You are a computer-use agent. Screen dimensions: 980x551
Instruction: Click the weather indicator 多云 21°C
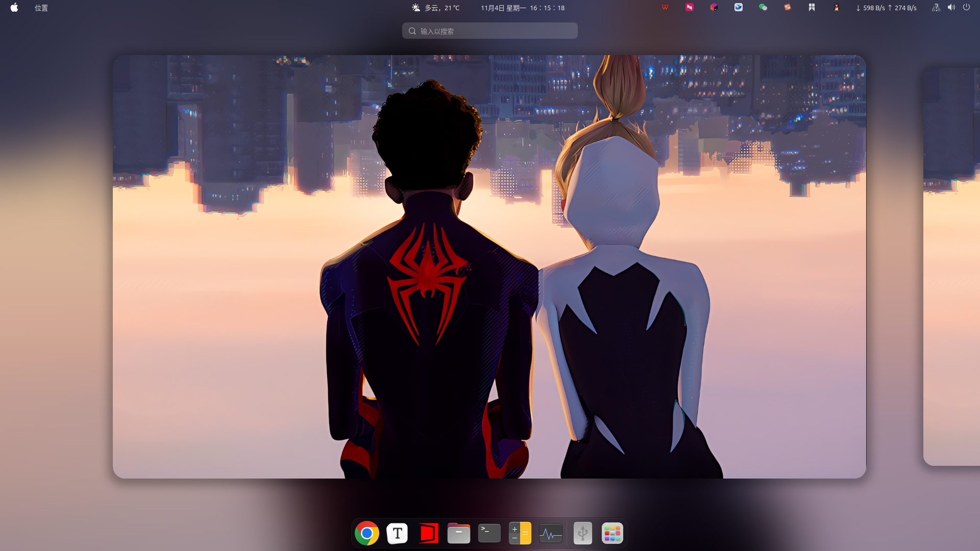point(436,8)
